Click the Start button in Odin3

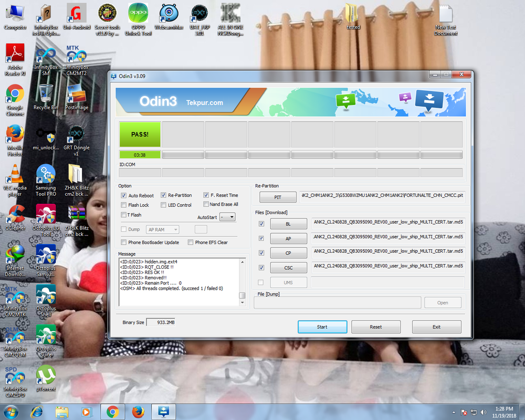coord(322,327)
